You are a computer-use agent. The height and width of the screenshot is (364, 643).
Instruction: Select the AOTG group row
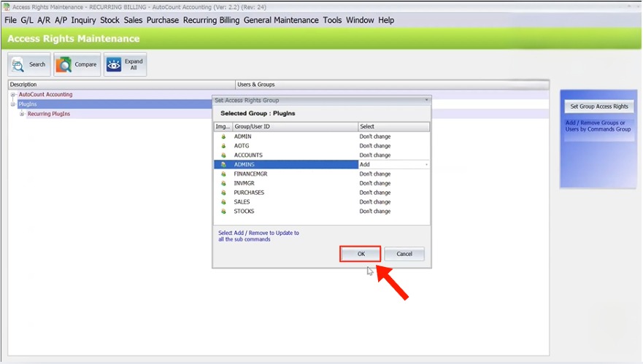coord(322,146)
